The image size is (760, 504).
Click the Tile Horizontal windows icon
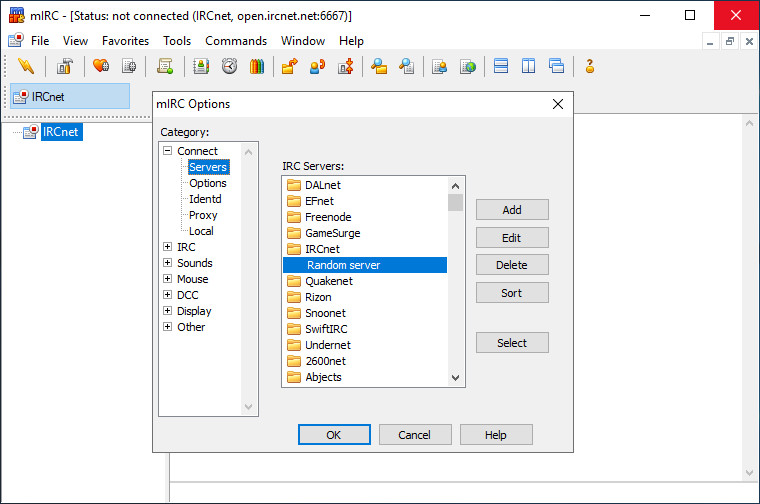pyautogui.click(x=501, y=66)
